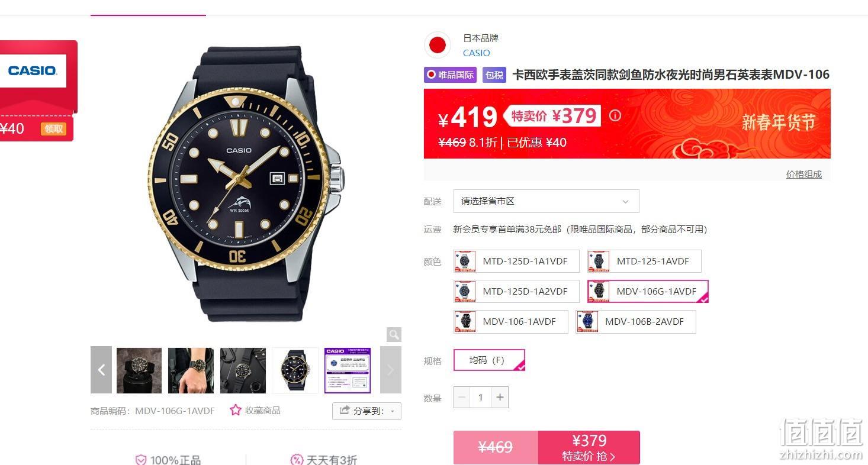Click the magnifier zoom icon on watch image
This screenshot has height=465, width=868.
click(x=394, y=334)
